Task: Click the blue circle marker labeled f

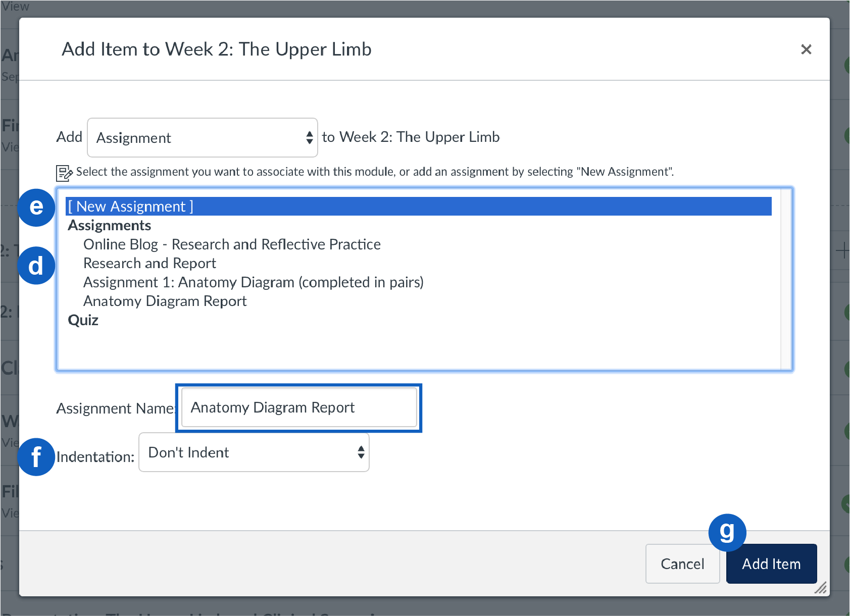Action: pyautogui.click(x=36, y=457)
